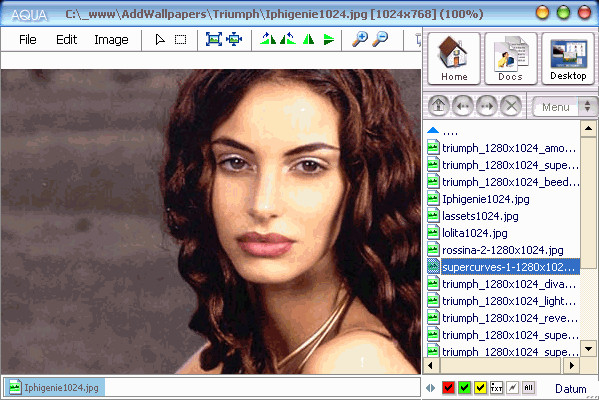This screenshot has height=400, width=599.
Task: Click the file icon beside lassets1024.jpg
Action: pos(433,215)
